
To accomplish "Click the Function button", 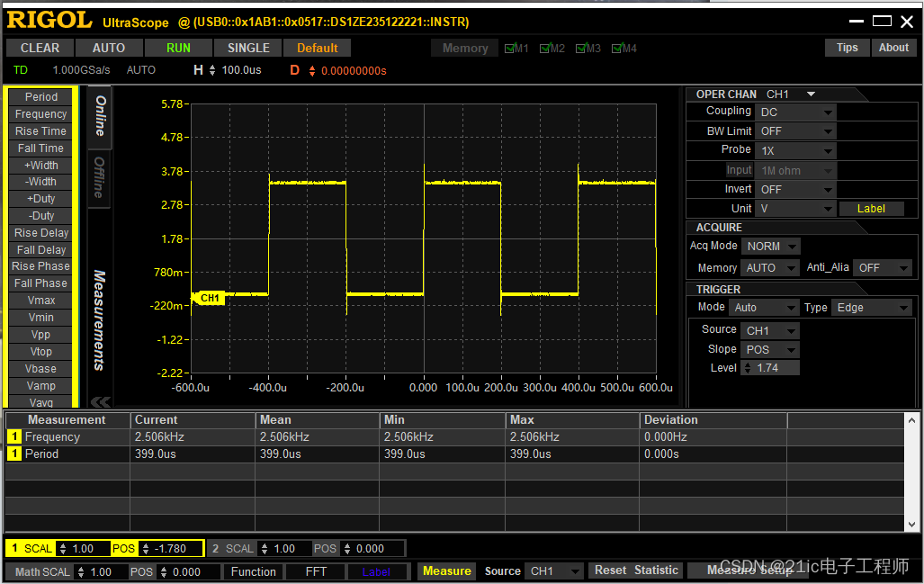I will coord(254,571).
